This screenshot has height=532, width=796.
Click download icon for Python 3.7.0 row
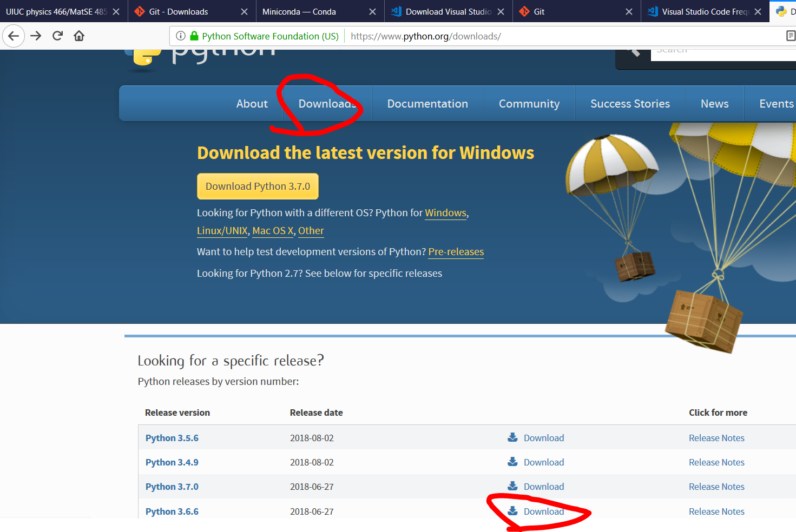(x=512, y=486)
